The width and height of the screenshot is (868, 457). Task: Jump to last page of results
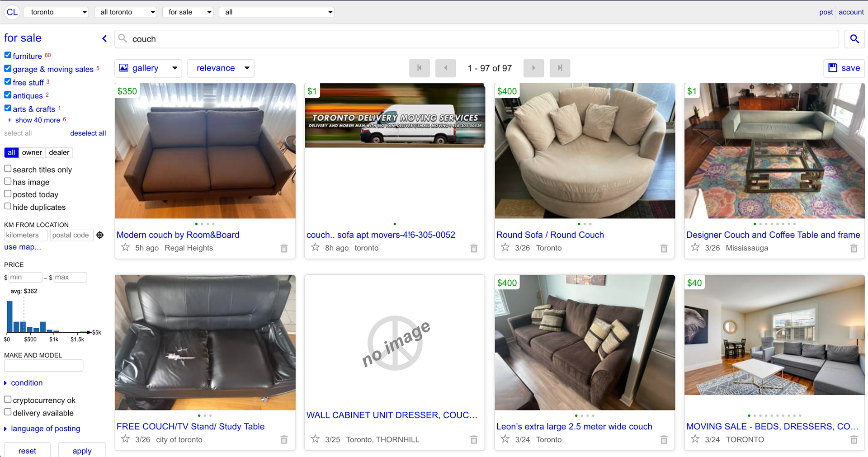point(560,68)
